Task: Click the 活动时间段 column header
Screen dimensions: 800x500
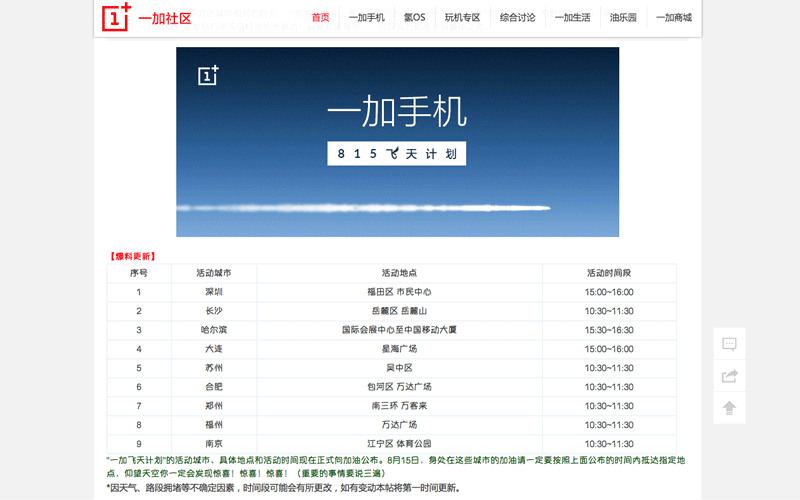Action: tap(609, 273)
